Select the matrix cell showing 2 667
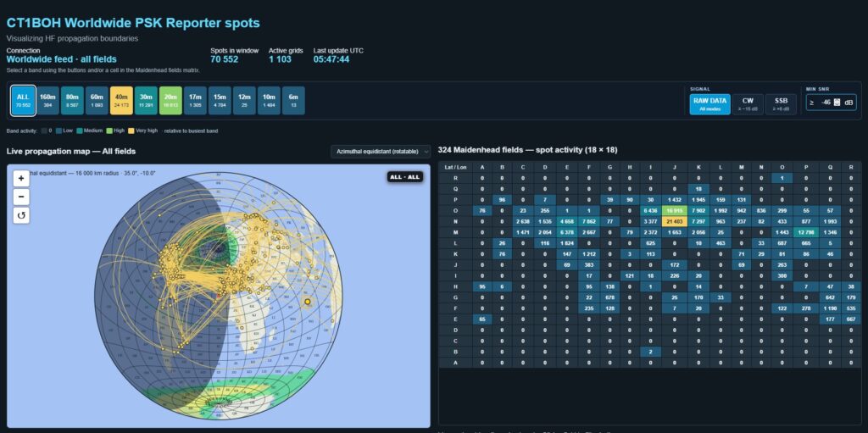Viewport: 868px width, 433px height. pos(588,232)
